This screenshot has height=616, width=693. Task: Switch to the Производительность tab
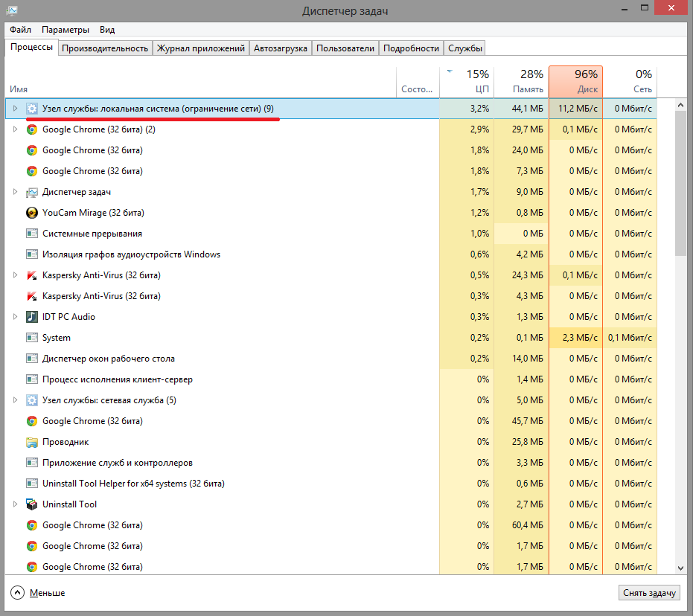point(105,48)
